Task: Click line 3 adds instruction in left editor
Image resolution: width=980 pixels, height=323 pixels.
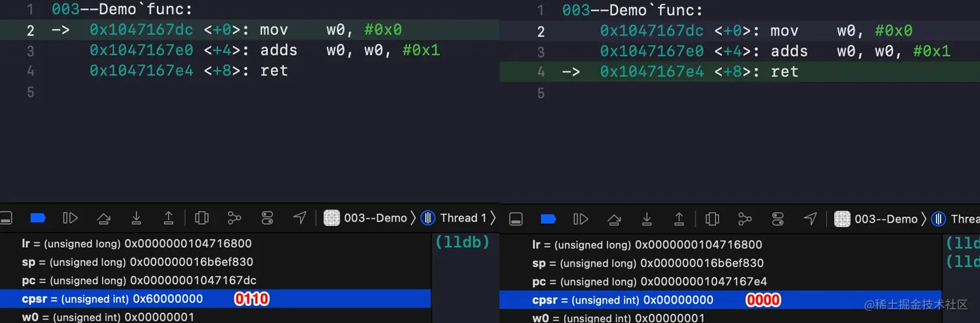Action: 264,50
